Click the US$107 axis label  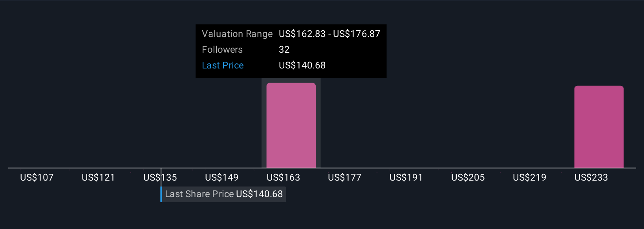(x=37, y=177)
